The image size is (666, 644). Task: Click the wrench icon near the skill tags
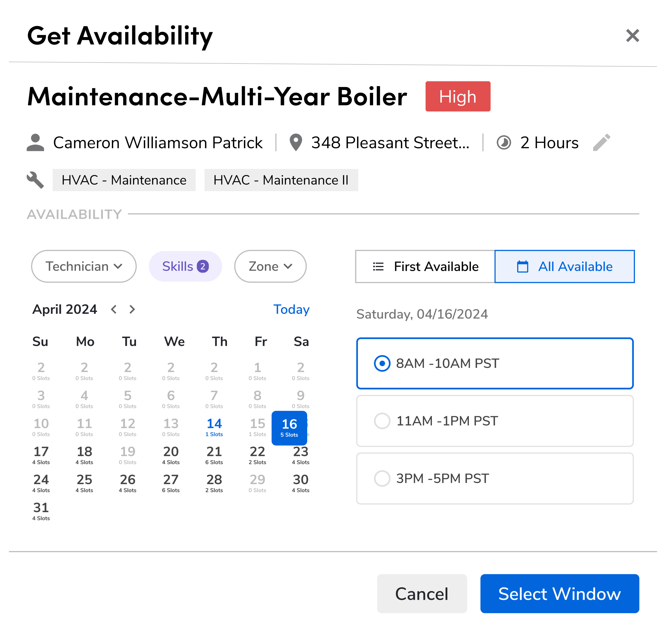pos(35,180)
